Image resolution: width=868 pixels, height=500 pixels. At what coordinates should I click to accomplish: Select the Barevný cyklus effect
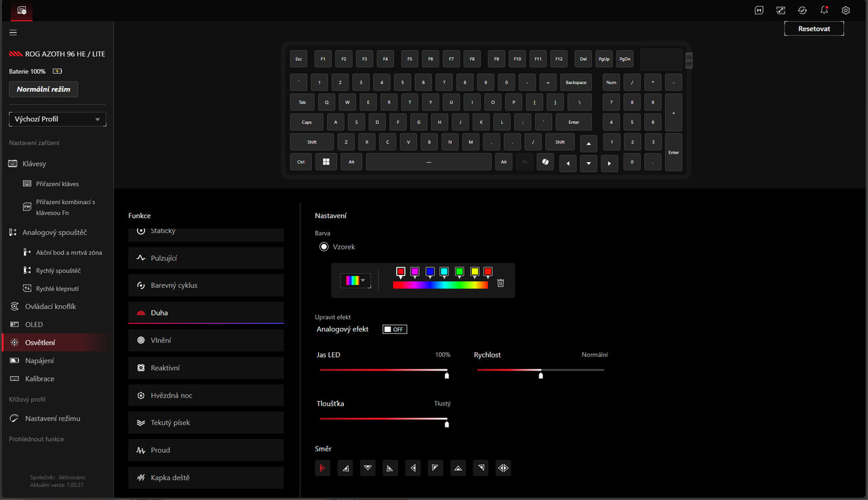click(205, 285)
